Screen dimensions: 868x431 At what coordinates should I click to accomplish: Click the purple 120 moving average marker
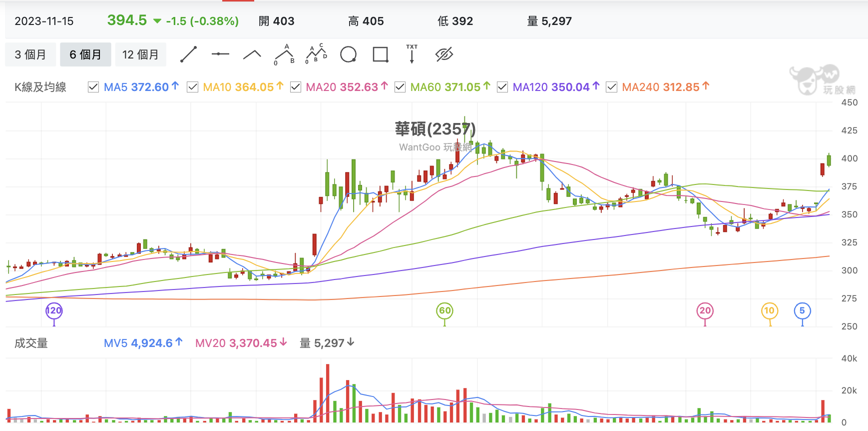click(54, 310)
